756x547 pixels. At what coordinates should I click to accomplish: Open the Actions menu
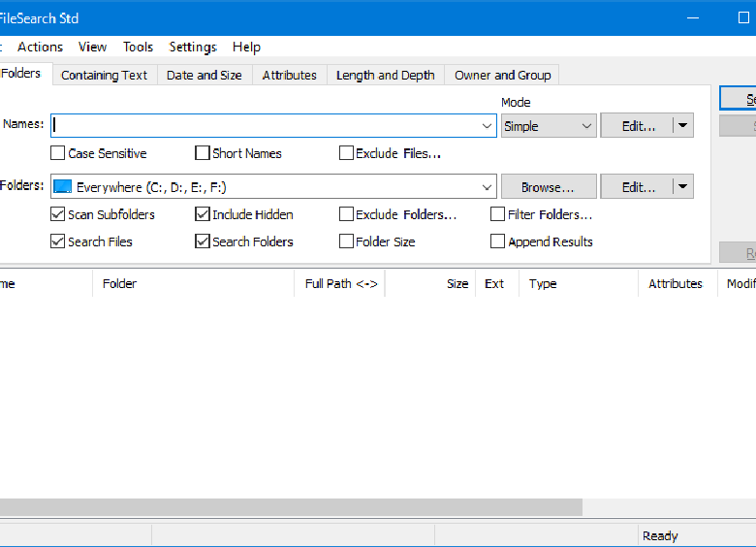pos(40,47)
